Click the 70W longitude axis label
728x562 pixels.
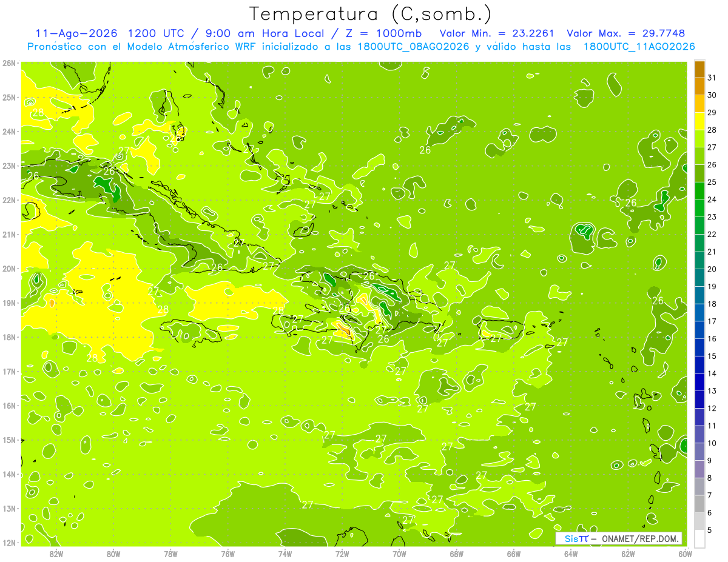(x=399, y=553)
